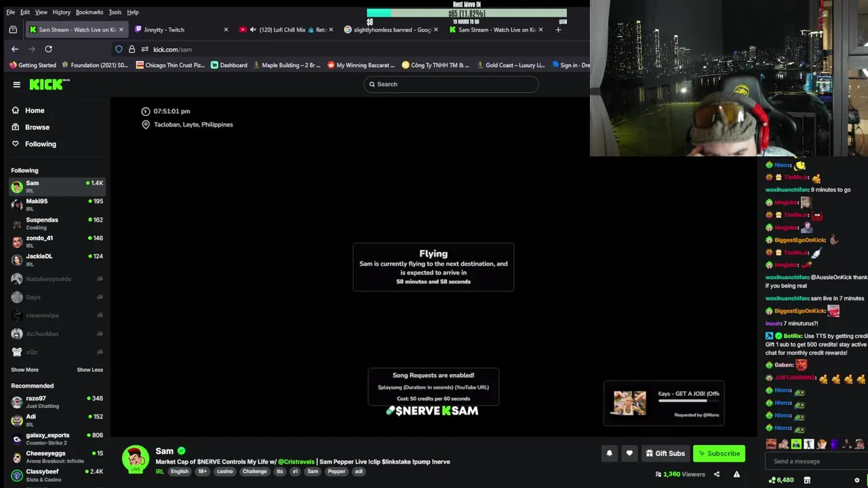The height and width of the screenshot is (488, 868).
Task: Report the stream with the warning icon
Action: (736, 474)
